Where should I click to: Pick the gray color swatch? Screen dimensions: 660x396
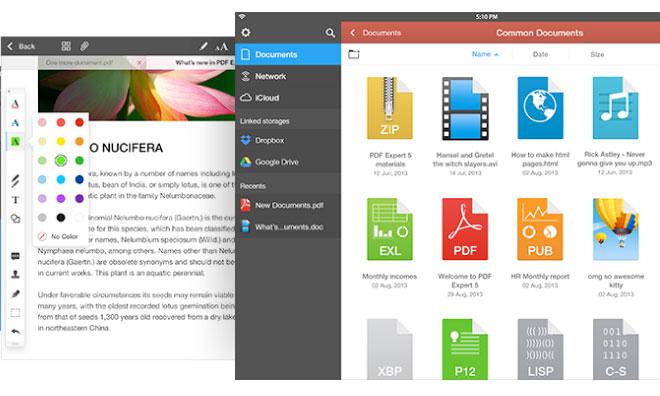42,217
